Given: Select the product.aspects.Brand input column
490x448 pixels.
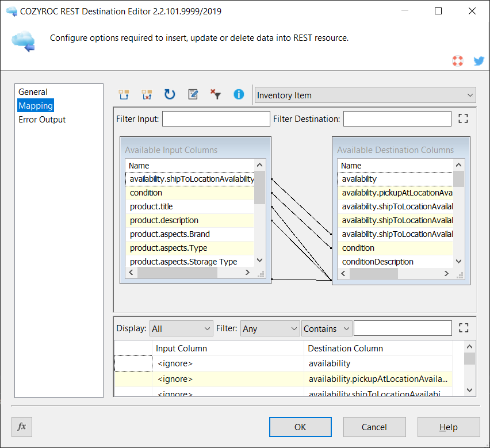Looking at the screenshot, I should point(190,234).
